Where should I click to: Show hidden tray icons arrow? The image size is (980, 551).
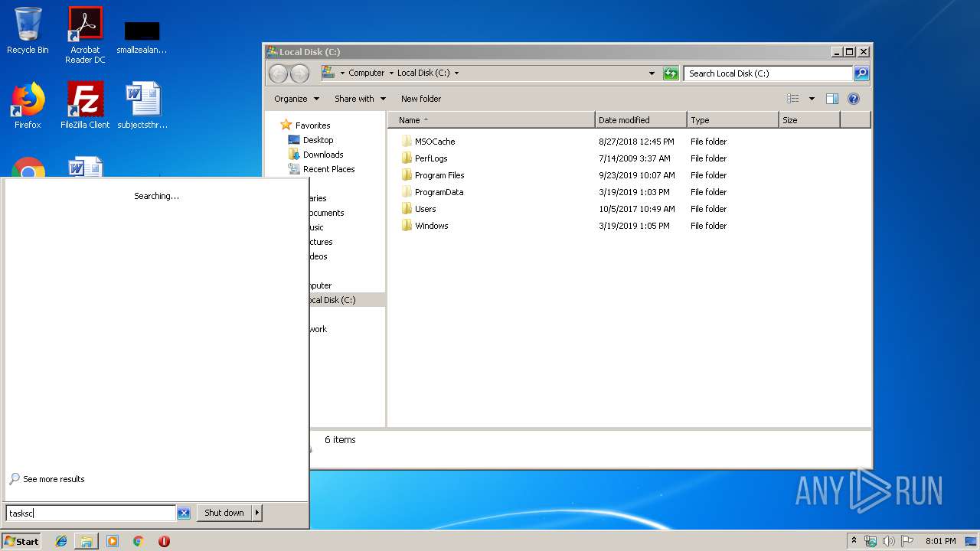(x=854, y=540)
